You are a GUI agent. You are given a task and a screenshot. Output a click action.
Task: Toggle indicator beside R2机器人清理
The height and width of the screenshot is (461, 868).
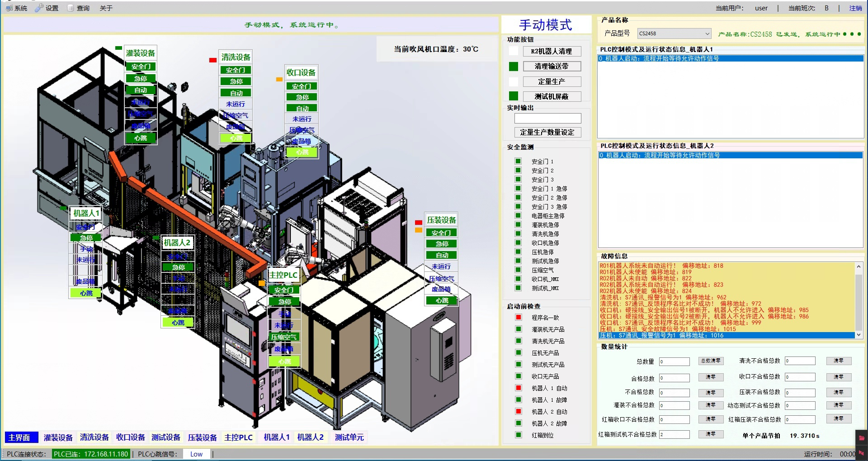point(514,51)
